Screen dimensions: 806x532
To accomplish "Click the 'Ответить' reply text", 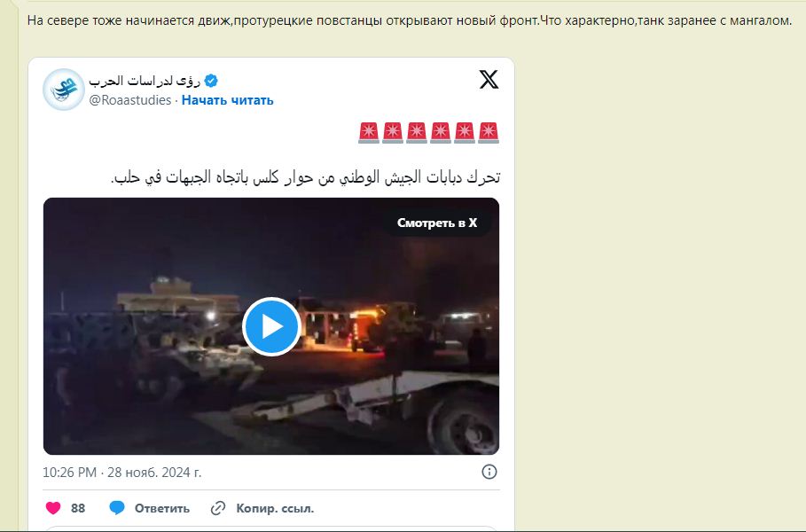I will pos(162,508).
